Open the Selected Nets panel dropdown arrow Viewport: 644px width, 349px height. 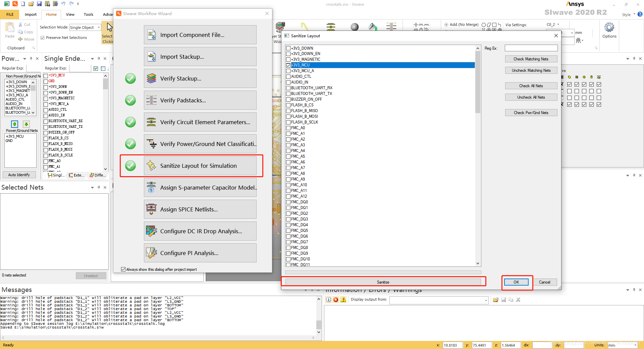point(92,188)
